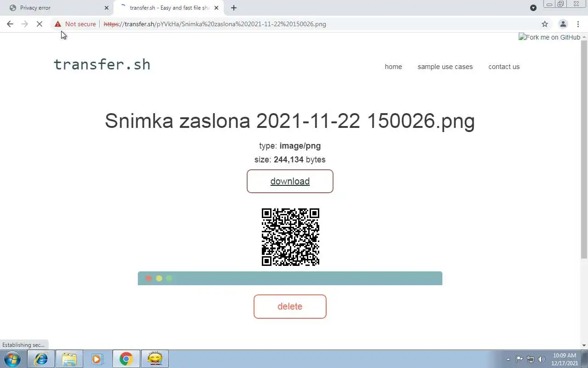
Task: Open the tab search dropdown
Action: pos(533,8)
